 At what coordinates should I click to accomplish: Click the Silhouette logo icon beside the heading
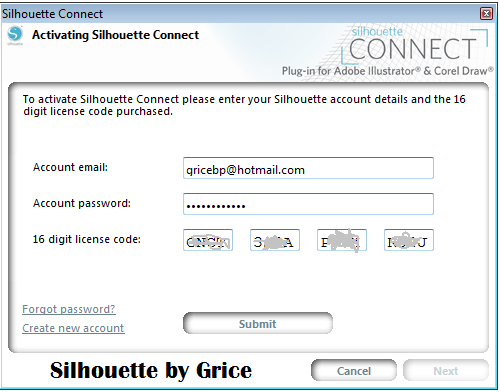coord(15,35)
